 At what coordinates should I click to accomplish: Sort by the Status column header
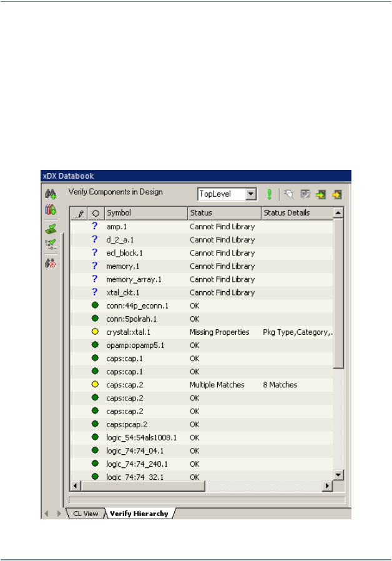coord(224,213)
